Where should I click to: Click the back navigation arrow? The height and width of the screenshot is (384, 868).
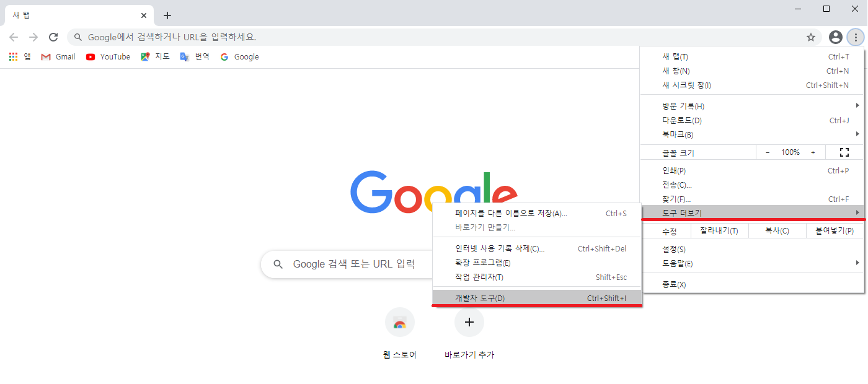click(x=14, y=37)
